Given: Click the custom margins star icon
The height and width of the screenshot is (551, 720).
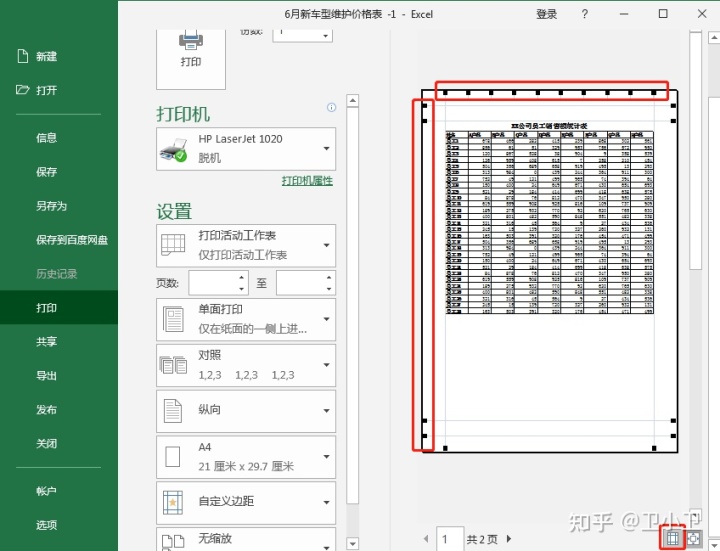Looking at the screenshot, I should tap(173, 502).
